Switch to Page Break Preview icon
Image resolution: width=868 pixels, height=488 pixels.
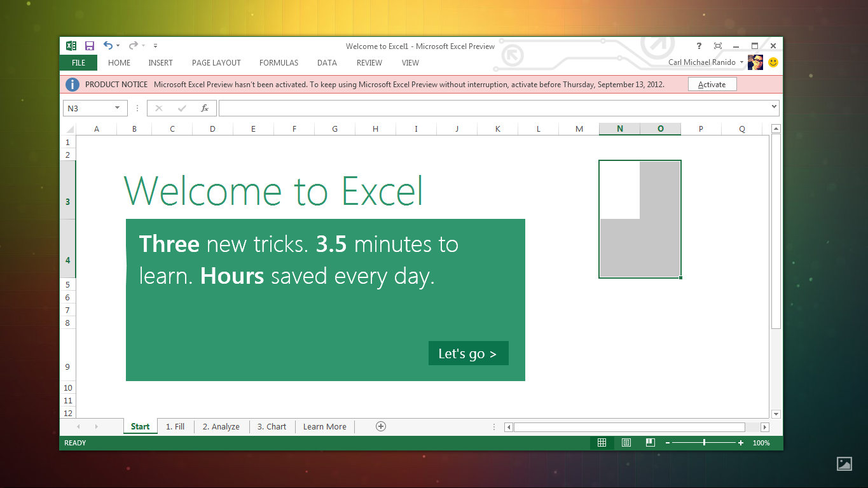[650, 442]
